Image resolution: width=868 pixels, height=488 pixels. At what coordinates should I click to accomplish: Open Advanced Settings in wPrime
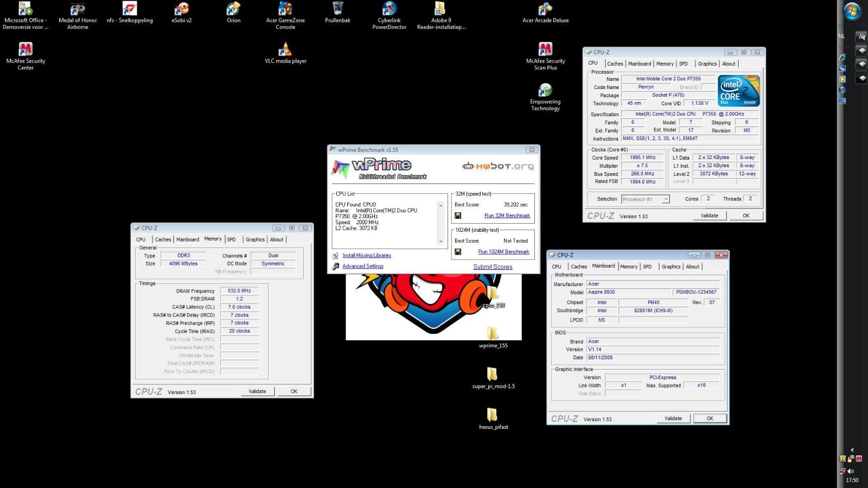363,267
